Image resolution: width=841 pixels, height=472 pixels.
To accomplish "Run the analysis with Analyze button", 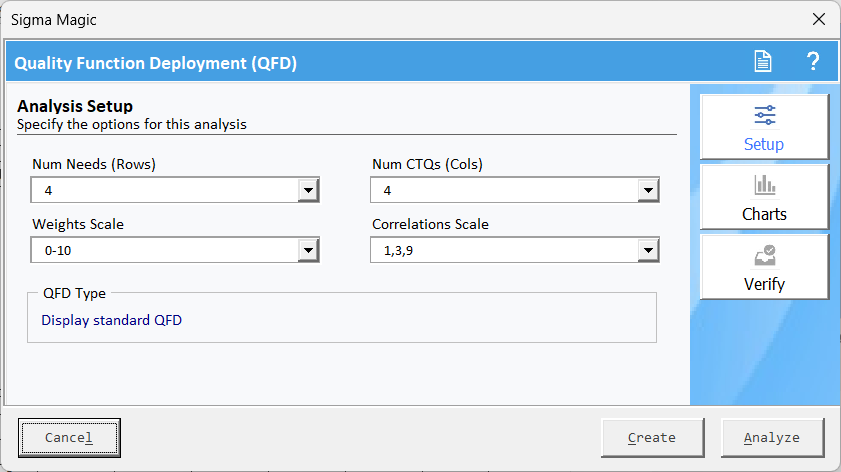I will [x=771, y=437].
